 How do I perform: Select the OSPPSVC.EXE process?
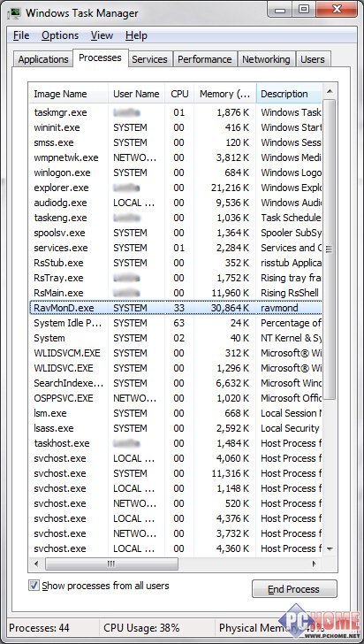pos(176,398)
